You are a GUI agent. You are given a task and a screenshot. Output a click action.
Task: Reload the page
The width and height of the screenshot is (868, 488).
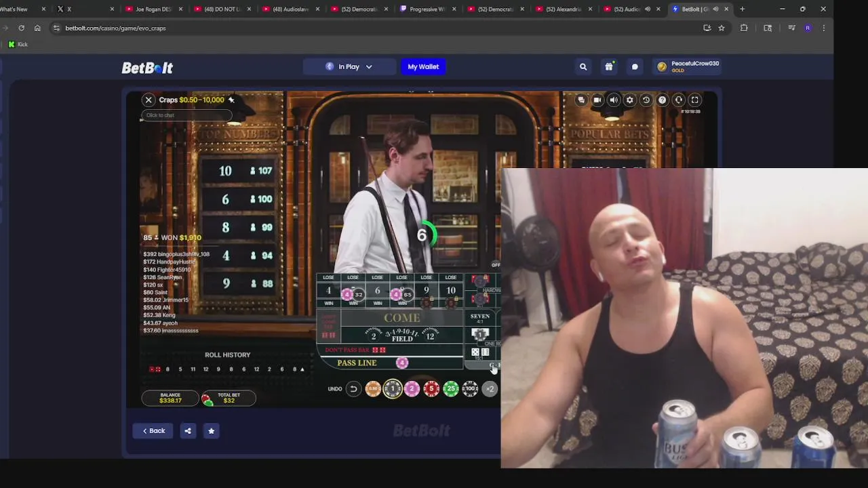tap(22, 28)
